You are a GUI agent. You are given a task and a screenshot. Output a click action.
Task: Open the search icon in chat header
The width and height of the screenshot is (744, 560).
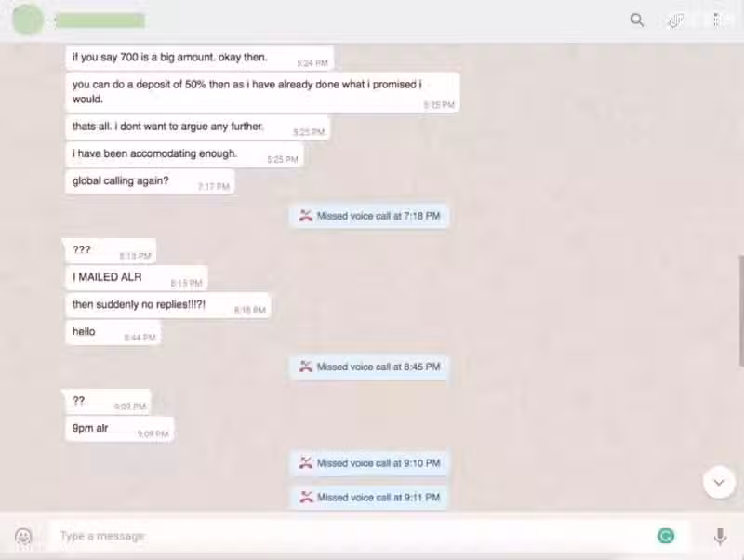click(637, 20)
